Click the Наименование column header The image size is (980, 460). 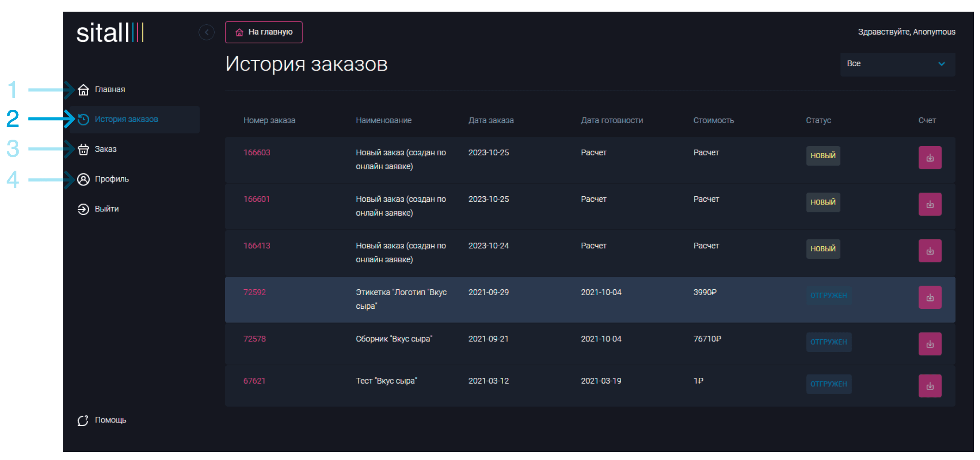pos(384,121)
